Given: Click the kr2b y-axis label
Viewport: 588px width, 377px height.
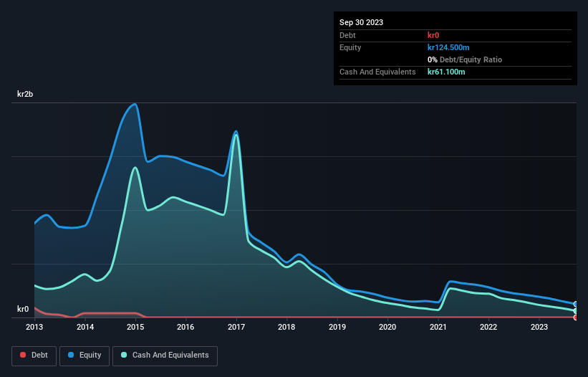Looking at the screenshot, I should (25, 94).
